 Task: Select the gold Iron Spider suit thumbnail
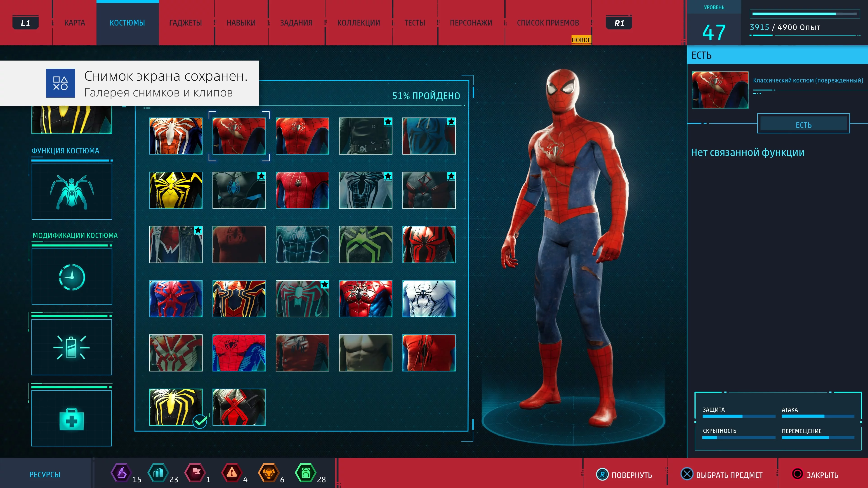pos(239,299)
